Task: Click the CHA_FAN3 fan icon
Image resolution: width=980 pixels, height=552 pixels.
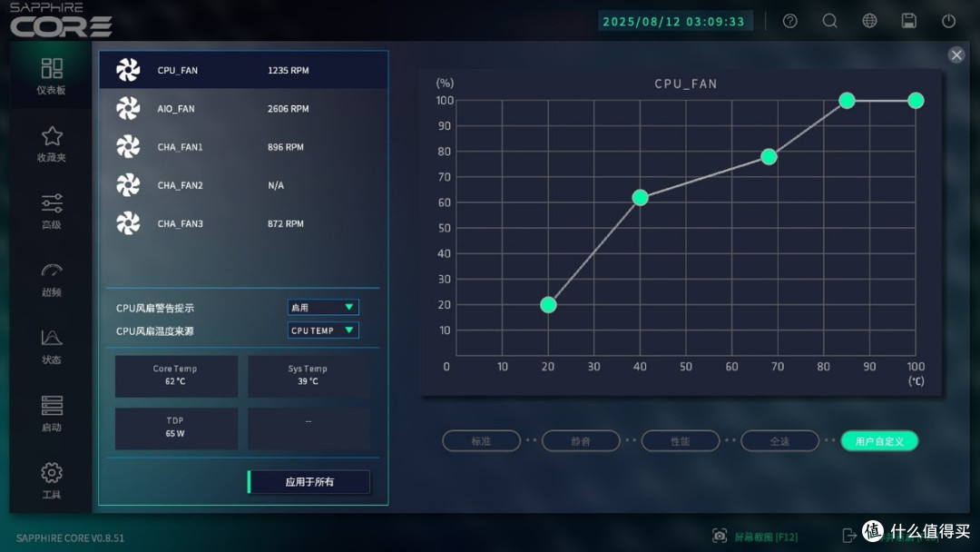Action: [x=128, y=223]
